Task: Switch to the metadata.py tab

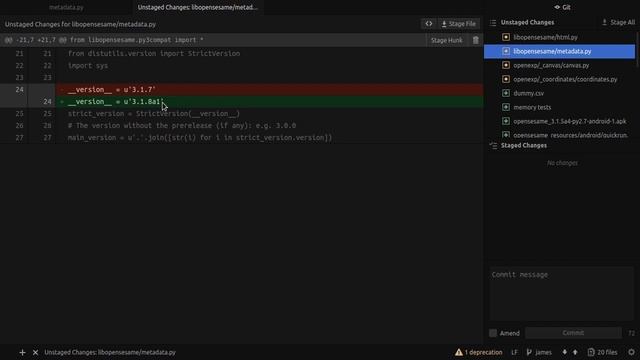Action: click(66, 7)
